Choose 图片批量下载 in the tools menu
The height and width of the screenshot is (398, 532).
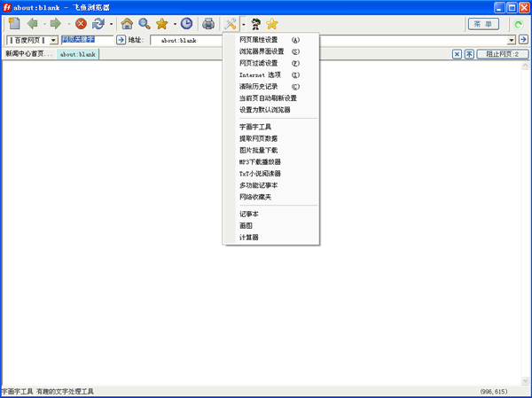point(258,150)
